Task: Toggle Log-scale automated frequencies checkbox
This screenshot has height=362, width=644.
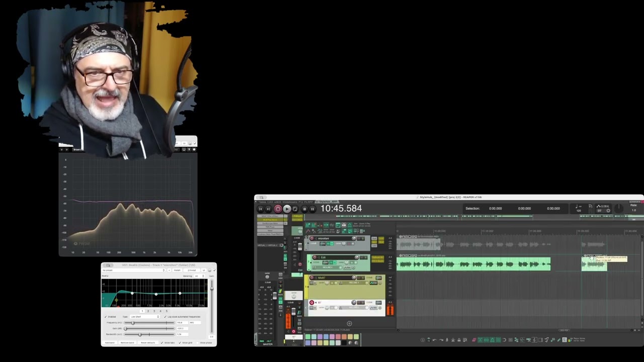Action: coord(165,317)
